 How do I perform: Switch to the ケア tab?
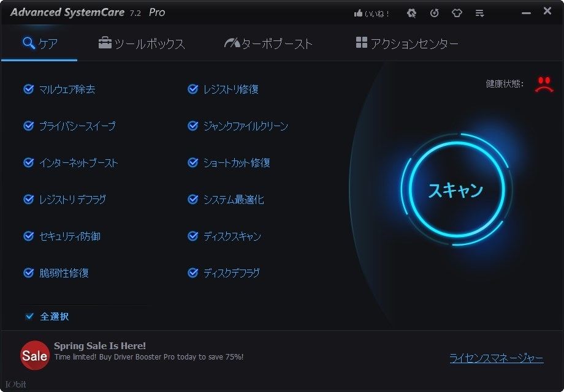pos(40,43)
